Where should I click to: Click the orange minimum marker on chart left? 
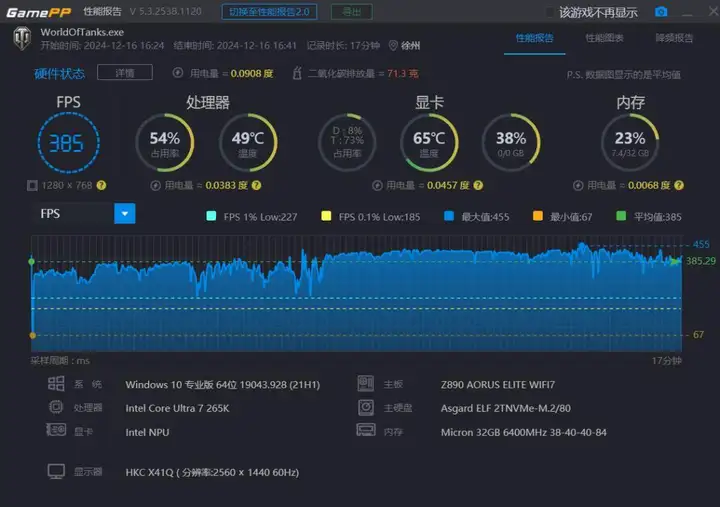point(33,335)
